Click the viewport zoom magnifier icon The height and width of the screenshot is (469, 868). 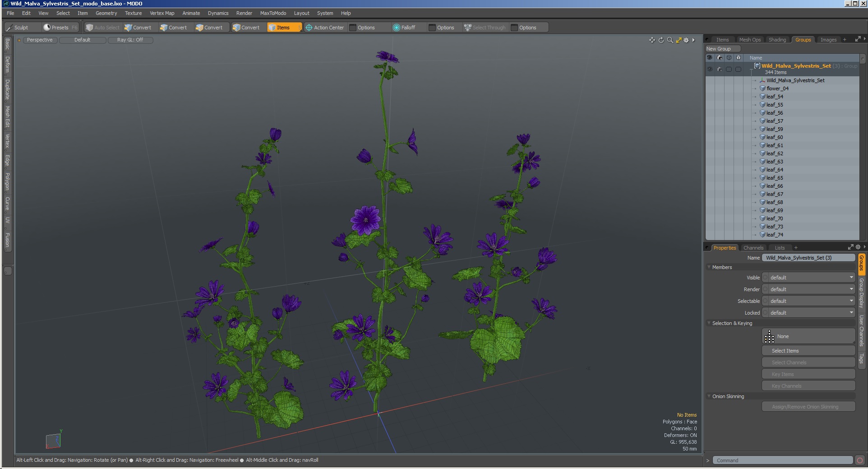(670, 40)
